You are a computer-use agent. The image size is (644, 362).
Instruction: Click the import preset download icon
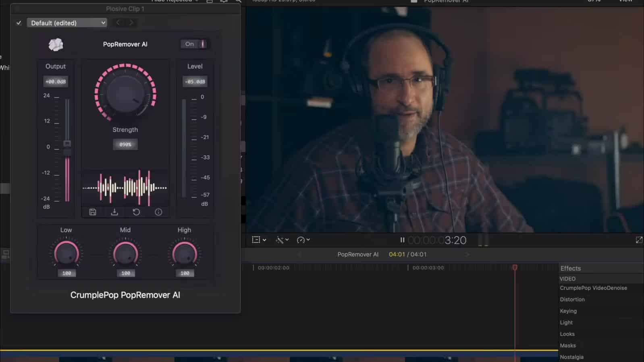coord(114,212)
